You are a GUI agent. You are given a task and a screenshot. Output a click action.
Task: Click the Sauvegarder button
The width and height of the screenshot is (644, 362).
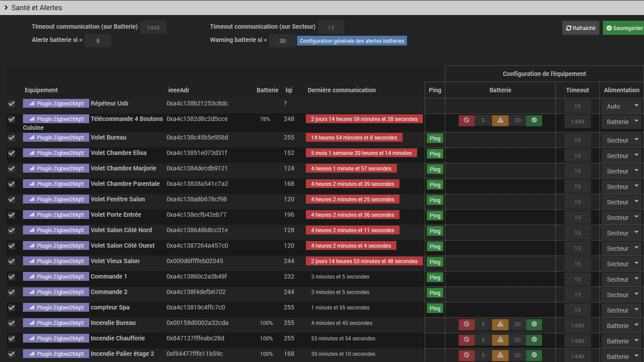coord(624,28)
